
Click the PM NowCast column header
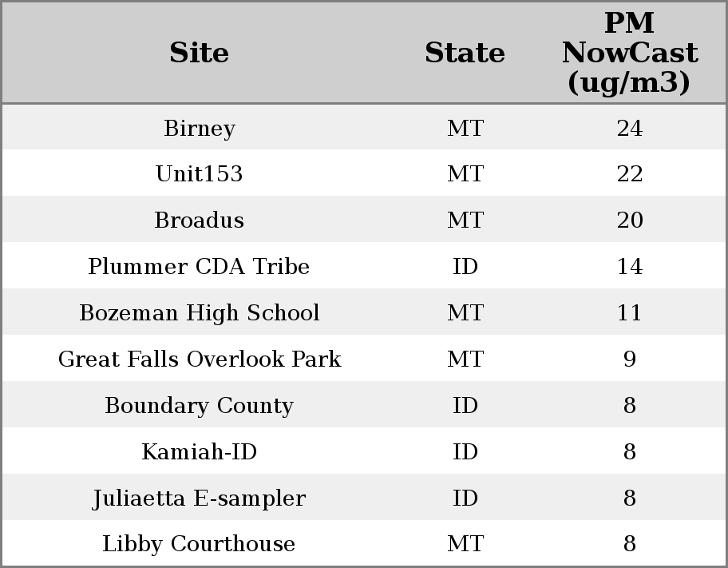629,53
